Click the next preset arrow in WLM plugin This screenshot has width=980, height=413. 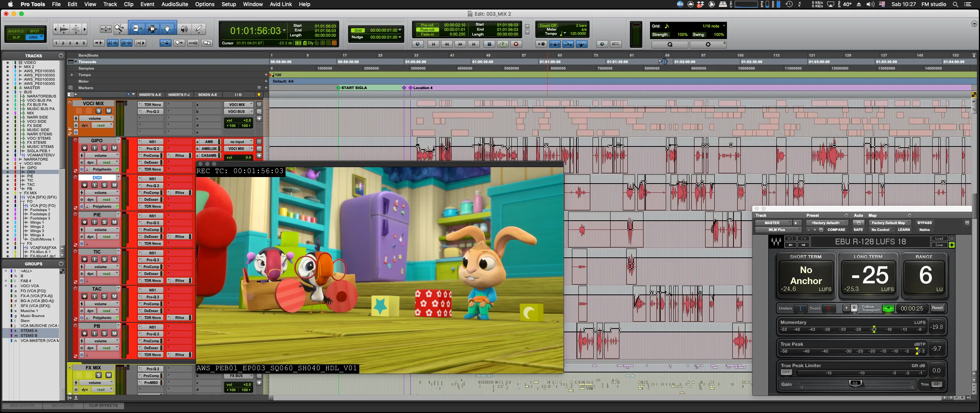click(x=803, y=245)
